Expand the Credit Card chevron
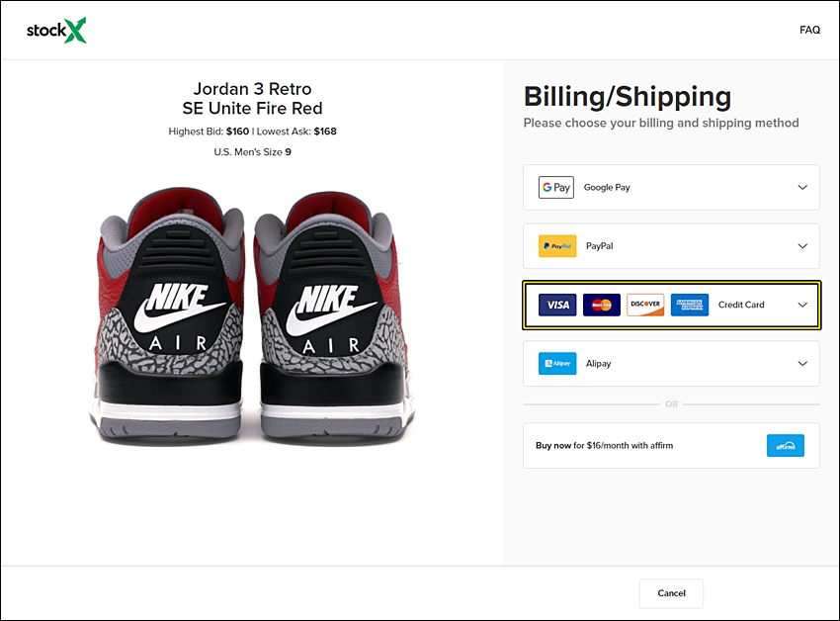Viewport: 840px width, 621px height. pyautogui.click(x=802, y=305)
